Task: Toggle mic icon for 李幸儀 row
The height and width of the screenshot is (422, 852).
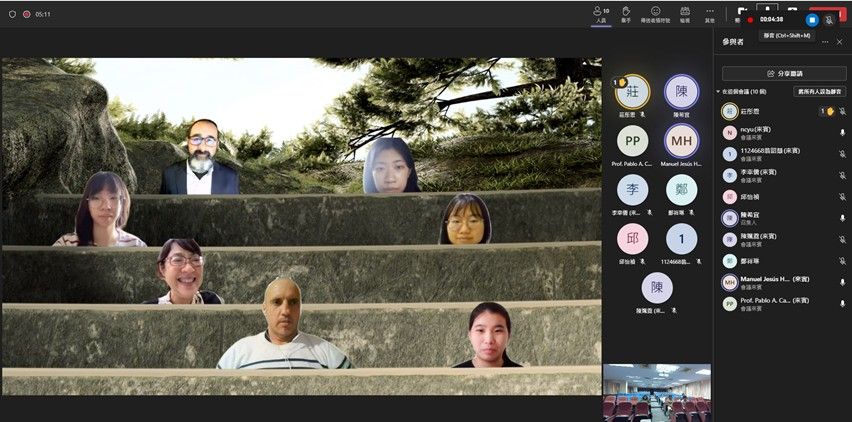Action: click(842, 175)
